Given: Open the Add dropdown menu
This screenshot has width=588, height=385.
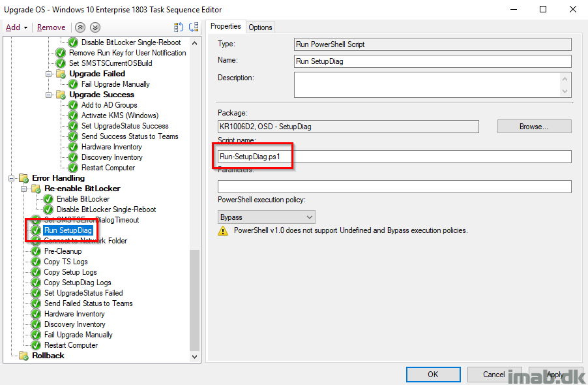Looking at the screenshot, I should [x=16, y=27].
